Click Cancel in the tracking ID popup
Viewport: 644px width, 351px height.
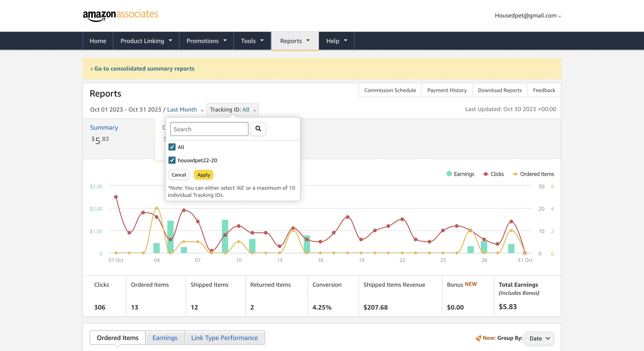pyautogui.click(x=179, y=175)
